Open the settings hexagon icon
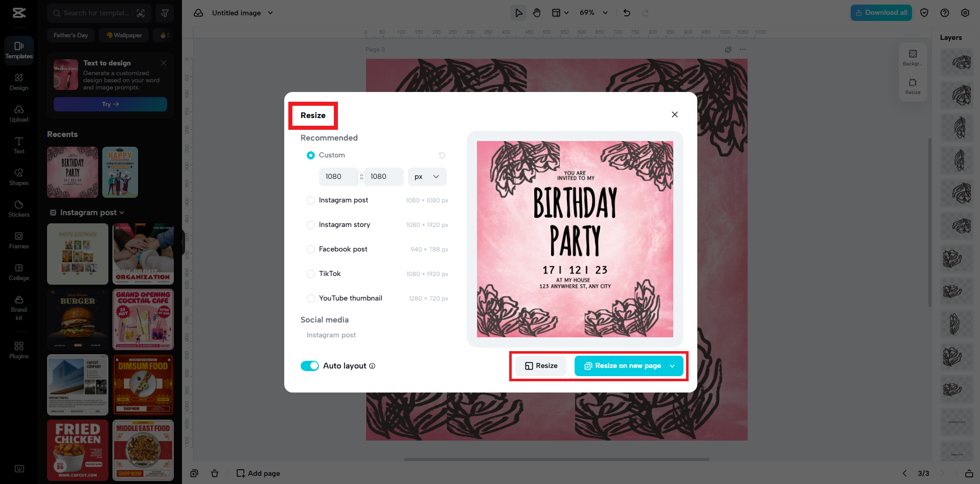 tap(965, 13)
